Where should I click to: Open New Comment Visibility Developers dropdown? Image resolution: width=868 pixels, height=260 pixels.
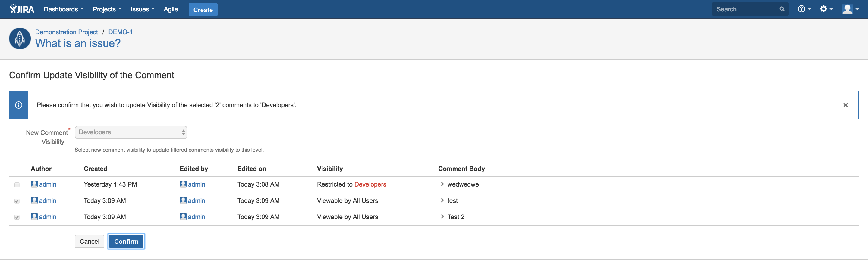131,132
